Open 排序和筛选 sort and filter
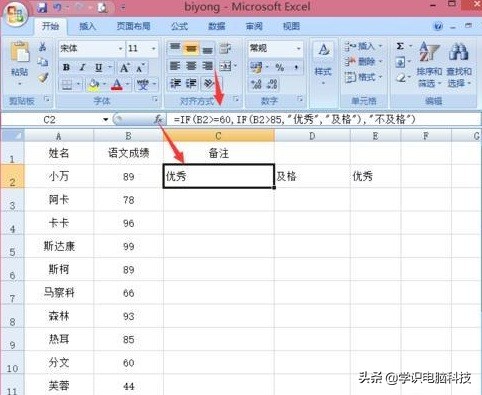482x395 pixels. tap(429, 64)
